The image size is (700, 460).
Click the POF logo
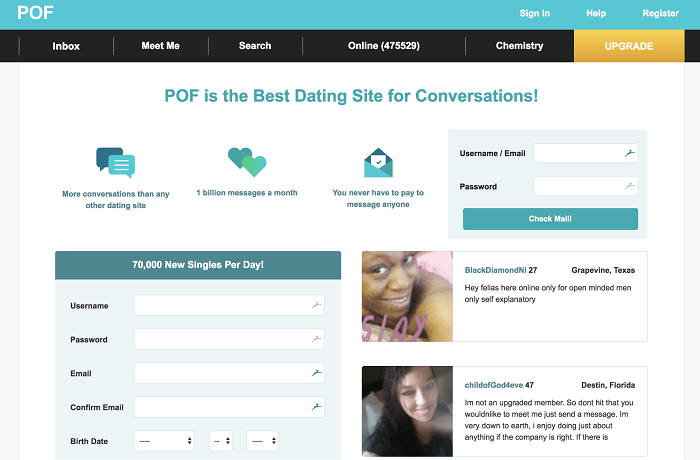click(x=35, y=13)
